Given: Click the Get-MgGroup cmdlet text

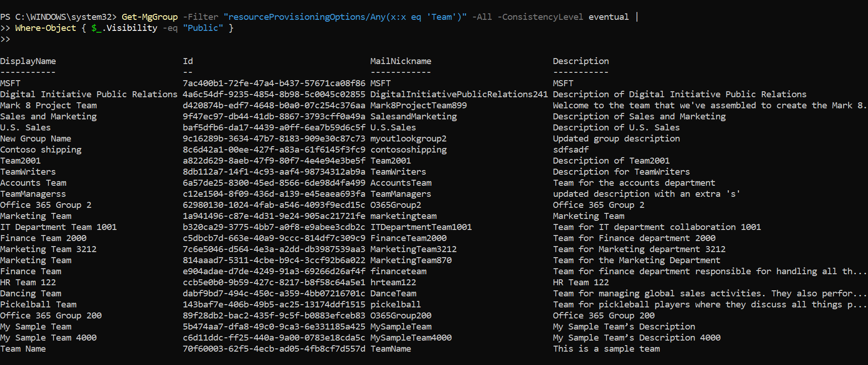Looking at the screenshot, I should coord(149,17).
